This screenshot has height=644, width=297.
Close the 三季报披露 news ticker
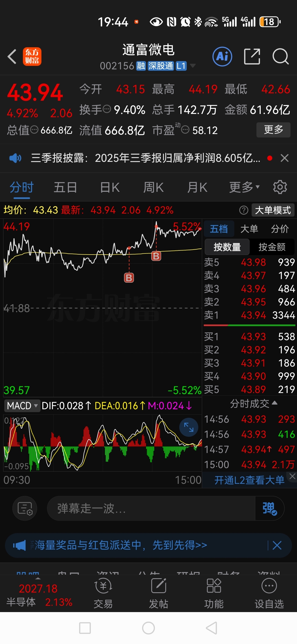(x=285, y=158)
